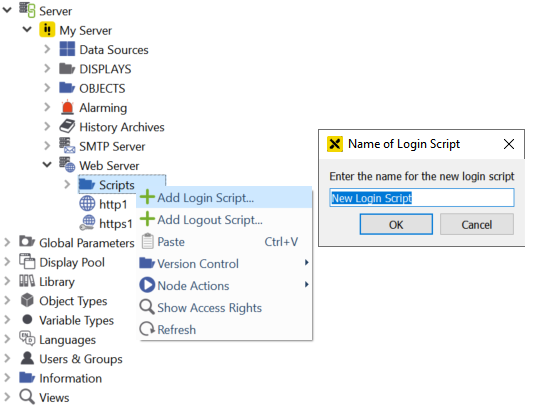Screen dimensions: 533x411
Task: Click the Display Pool windows icon
Action: click(27, 261)
